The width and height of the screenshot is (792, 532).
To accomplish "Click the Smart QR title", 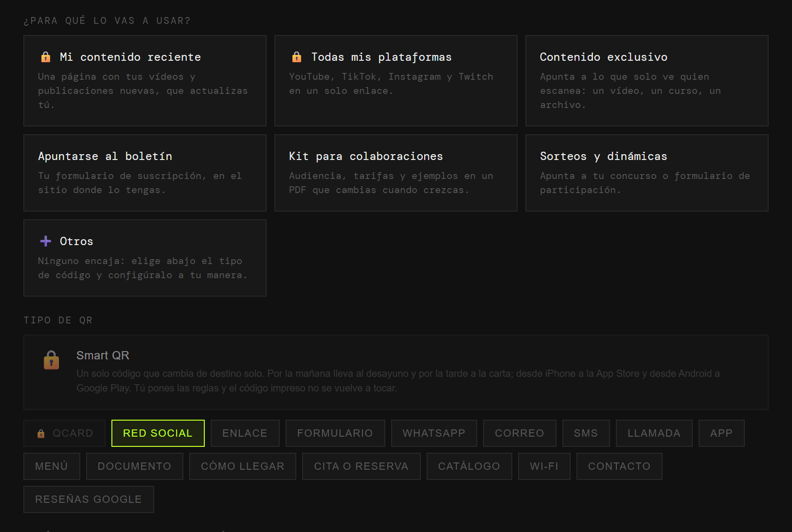I will (103, 355).
